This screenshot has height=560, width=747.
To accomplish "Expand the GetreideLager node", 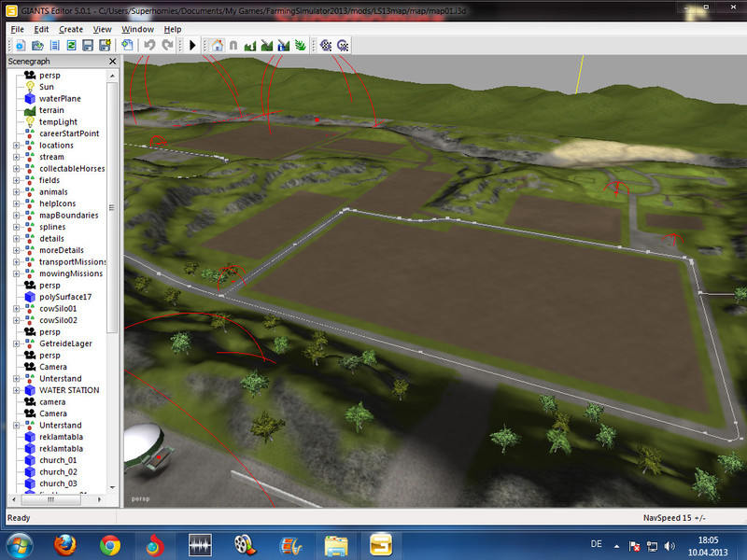I will pos(16,343).
